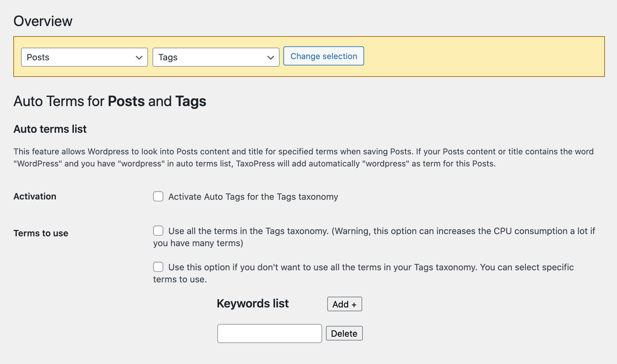Click the Keywords list heading
The image size is (617, 364).
pos(252,303)
